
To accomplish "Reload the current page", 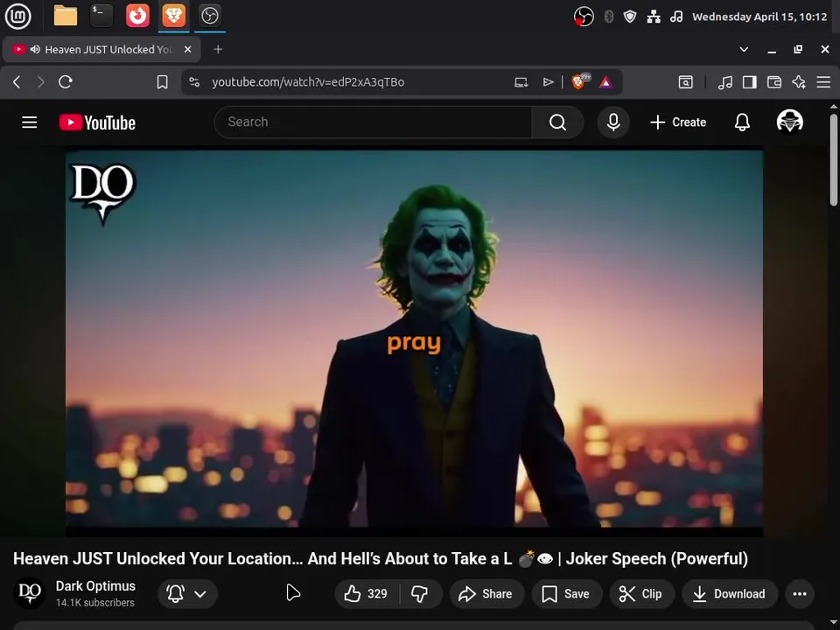I will pos(66,82).
